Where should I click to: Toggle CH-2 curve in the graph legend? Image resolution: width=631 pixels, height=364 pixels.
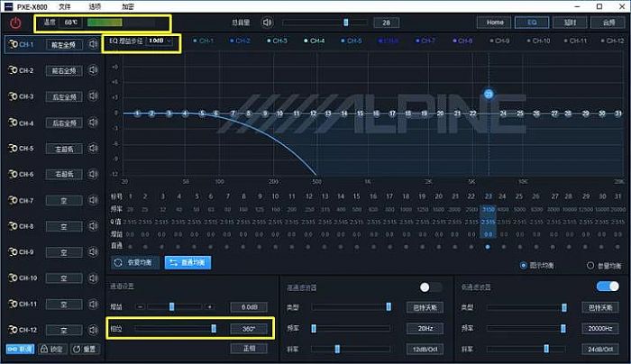pyautogui.click(x=240, y=41)
